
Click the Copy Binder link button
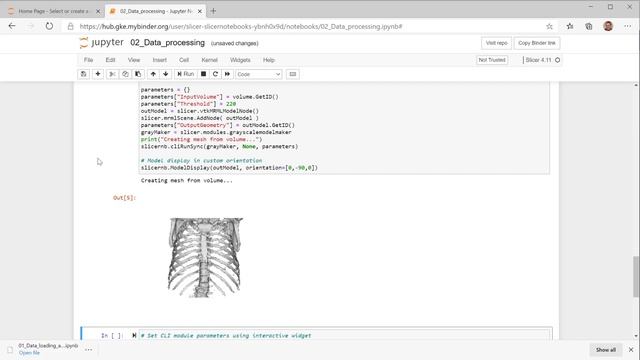click(537, 43)
